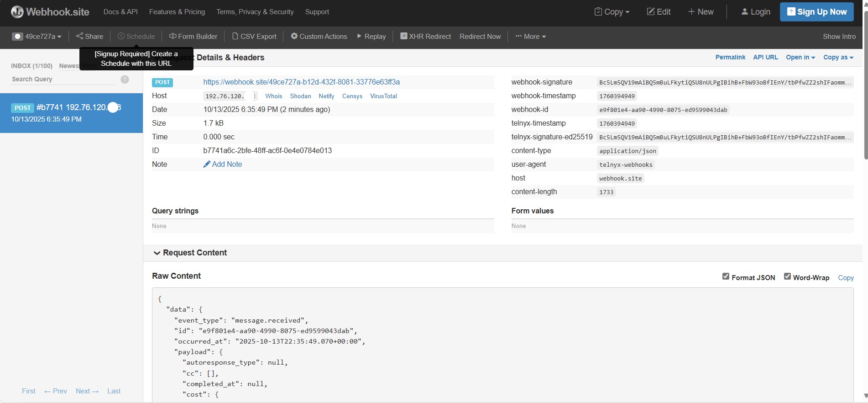Image resolution: width=868 pixels, height=403 pixels.
Task: Go to Features & Pricing page
Action: point(177,12)
